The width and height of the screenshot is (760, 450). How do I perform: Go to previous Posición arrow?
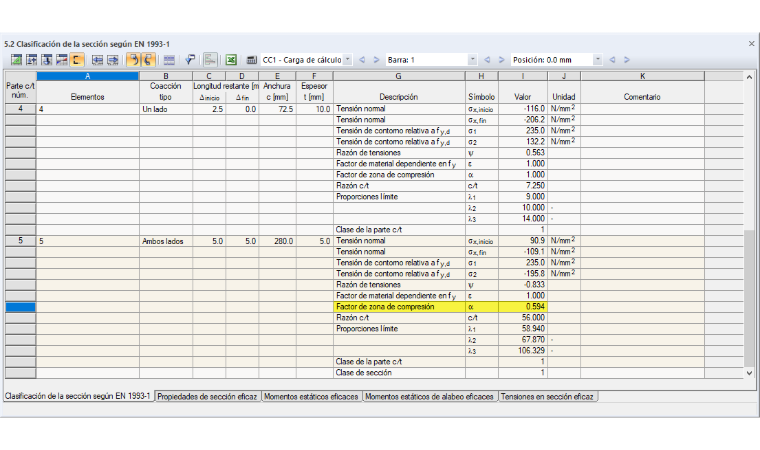point(612,60)
